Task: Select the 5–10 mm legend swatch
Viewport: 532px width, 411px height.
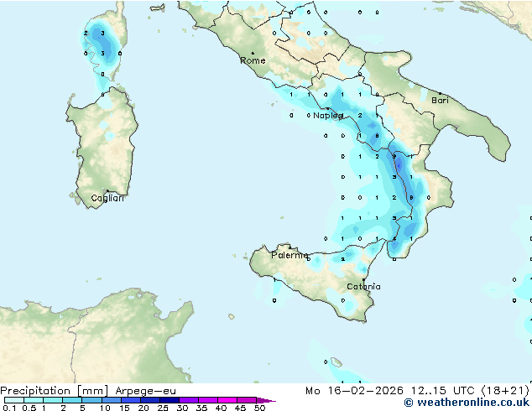Action: pyautogui.click(x=91, y=400)
